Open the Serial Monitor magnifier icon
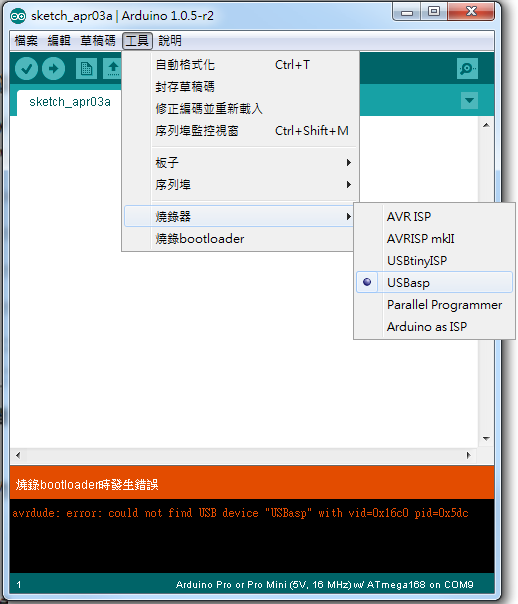Image resolution: width=518 pixels, height=604 pixels. (467, 69)
